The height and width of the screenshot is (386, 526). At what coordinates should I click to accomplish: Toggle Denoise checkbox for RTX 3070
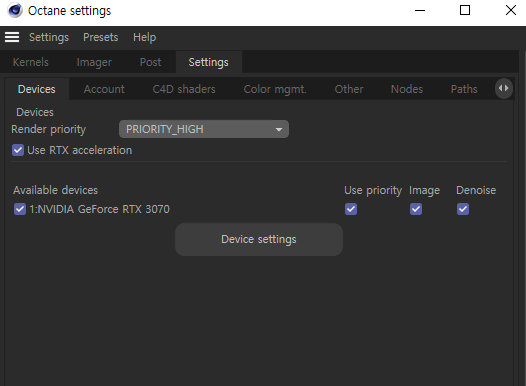point(463,209)
